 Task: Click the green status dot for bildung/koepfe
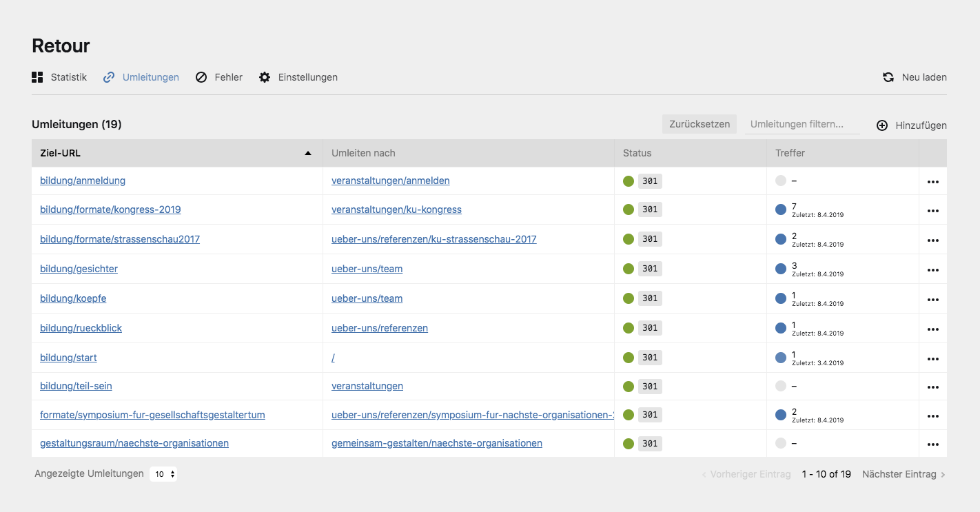(x=629, y=298)
